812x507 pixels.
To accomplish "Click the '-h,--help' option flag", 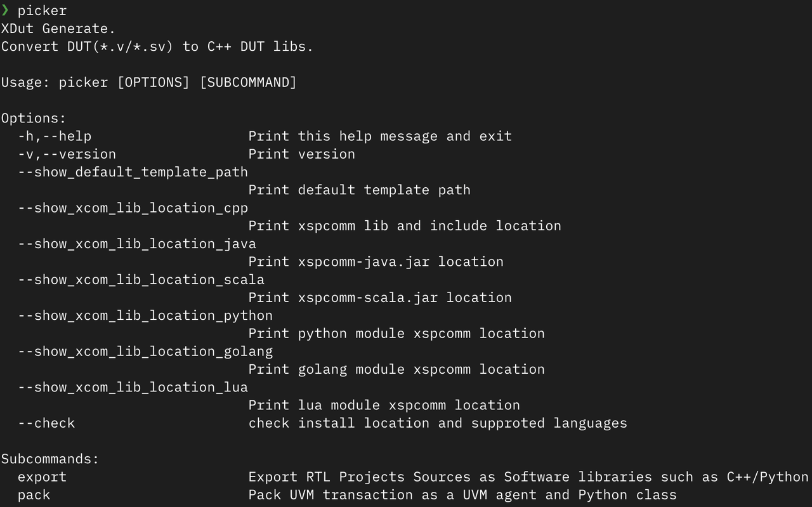I will pyautogui.click(x=55, y=136).
